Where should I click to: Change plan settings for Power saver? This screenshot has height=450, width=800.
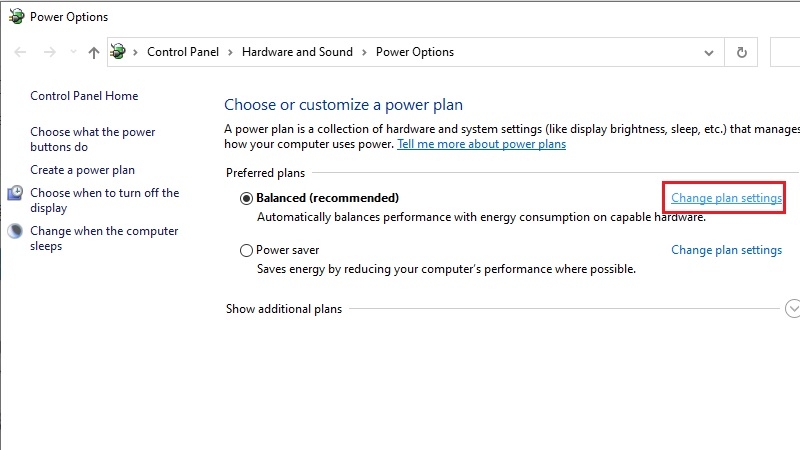(x=726, y=250)
